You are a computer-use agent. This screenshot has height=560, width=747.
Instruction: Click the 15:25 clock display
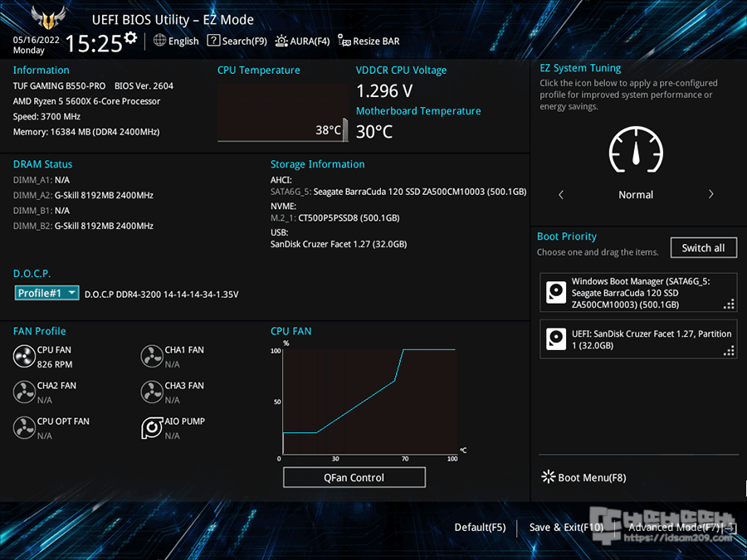click(x=94, y=43)
